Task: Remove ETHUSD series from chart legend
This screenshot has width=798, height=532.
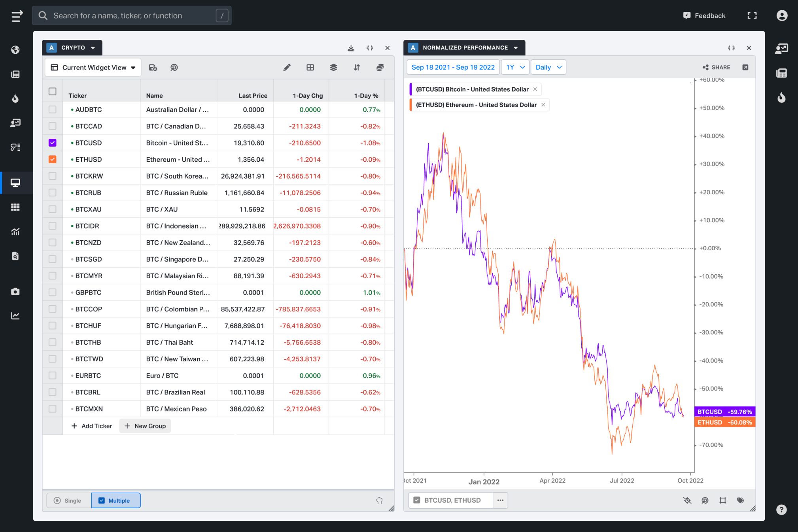Action: pyautogui.click(x=543, y=105)
